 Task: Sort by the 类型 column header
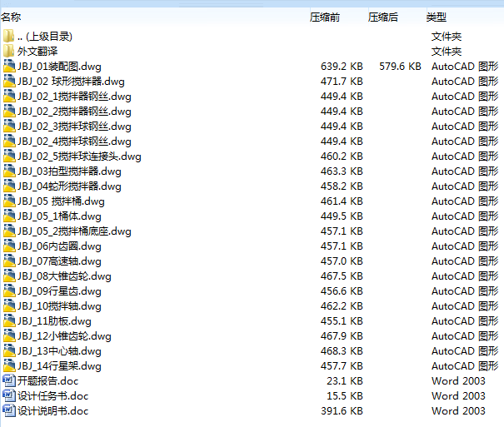pyautogui.click(x=437, y=17)
